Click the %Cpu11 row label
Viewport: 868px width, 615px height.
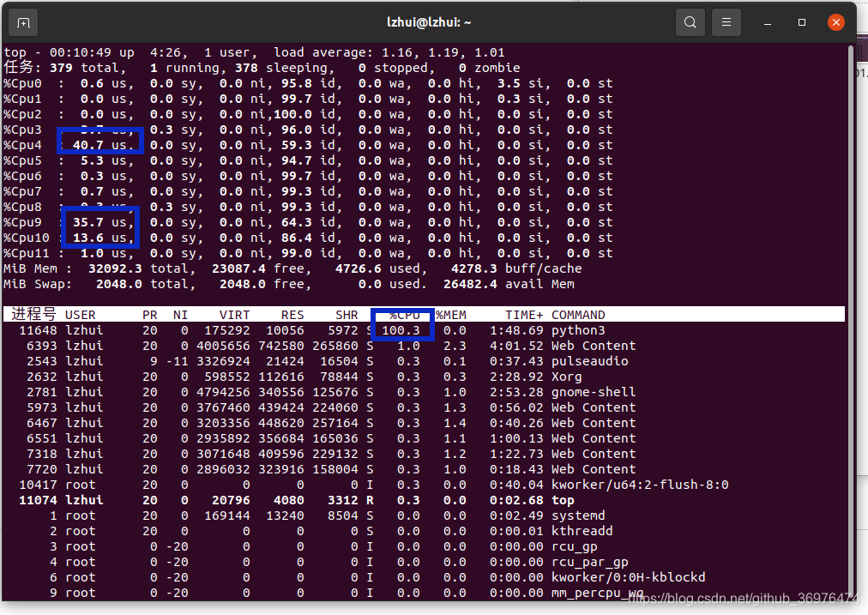click(26, 254)
